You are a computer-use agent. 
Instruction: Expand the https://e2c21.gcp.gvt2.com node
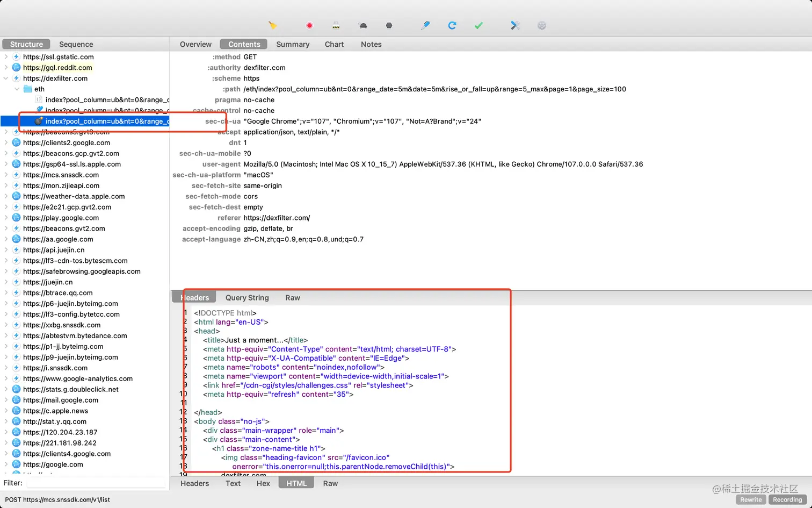6,208
